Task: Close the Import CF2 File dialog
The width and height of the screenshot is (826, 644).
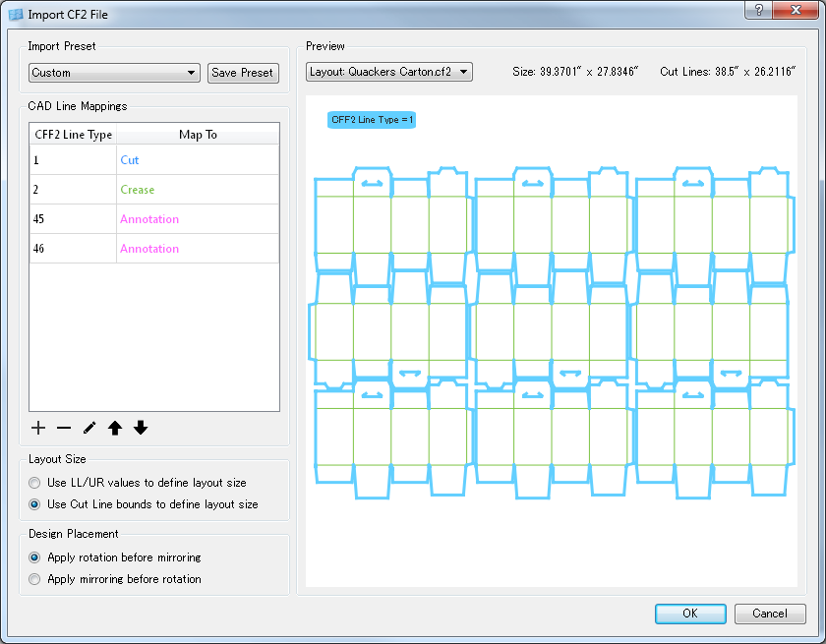Action: [794, 10]
